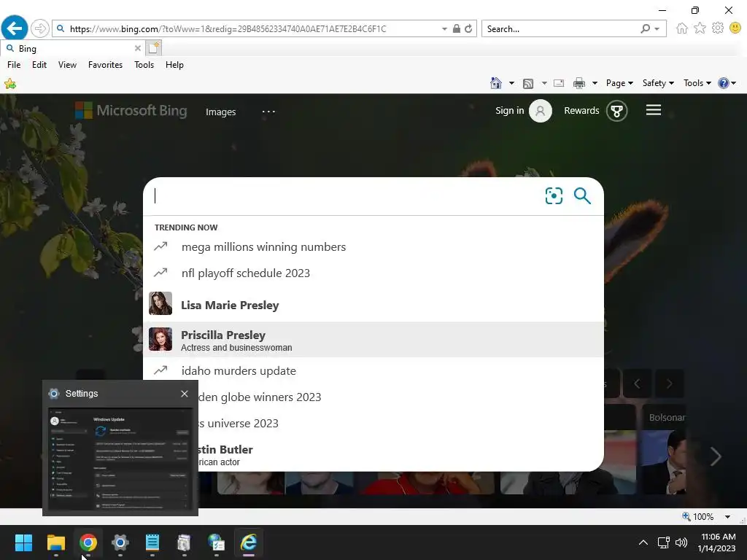Advance news carousel right chevron
The width and height of the screenshot is (747, 560).
point(715,456)
